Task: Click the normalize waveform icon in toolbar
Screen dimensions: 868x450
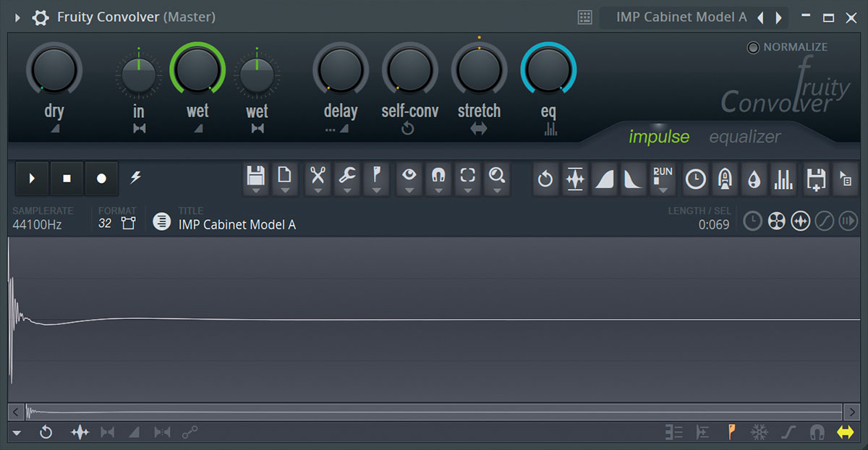Action: pos(575,179)
